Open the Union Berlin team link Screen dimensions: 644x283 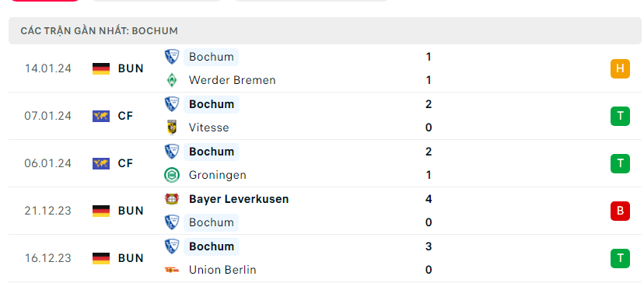tap(222, 270)
